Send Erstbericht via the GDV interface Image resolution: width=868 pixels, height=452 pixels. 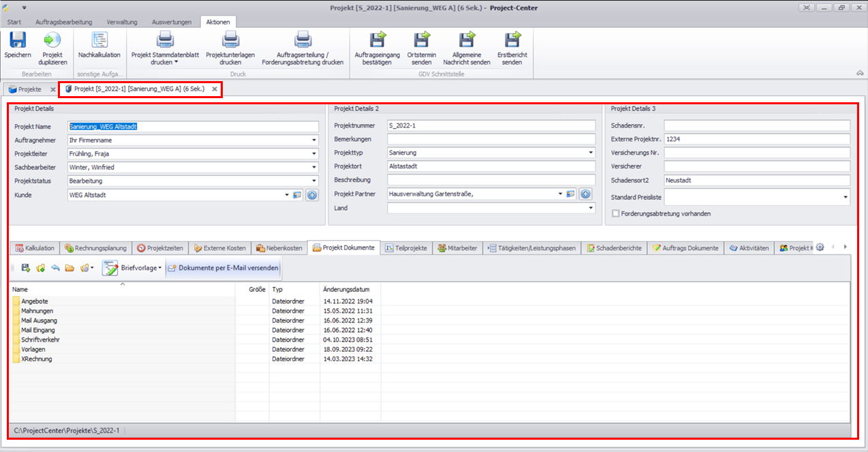tap(512, 41)
